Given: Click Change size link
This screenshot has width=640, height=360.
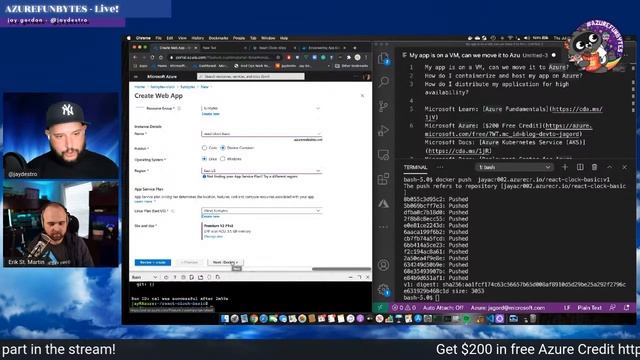Looking at the screenshot, I should pyautogui.click(x=213, y=236).
